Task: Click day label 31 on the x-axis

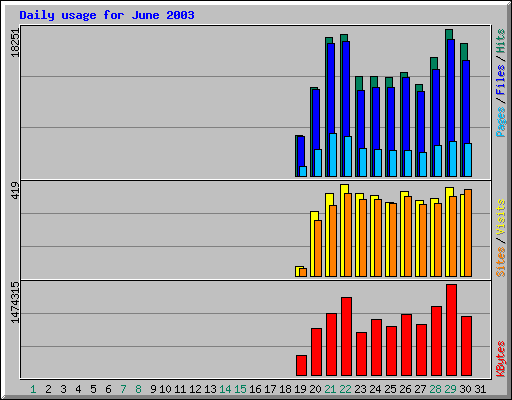Action: (x=480, y=389)
